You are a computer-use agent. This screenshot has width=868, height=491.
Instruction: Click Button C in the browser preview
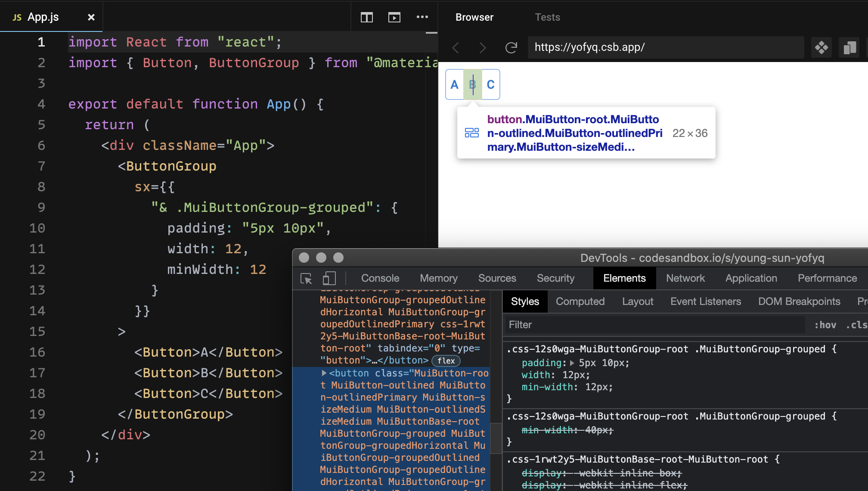490,84
